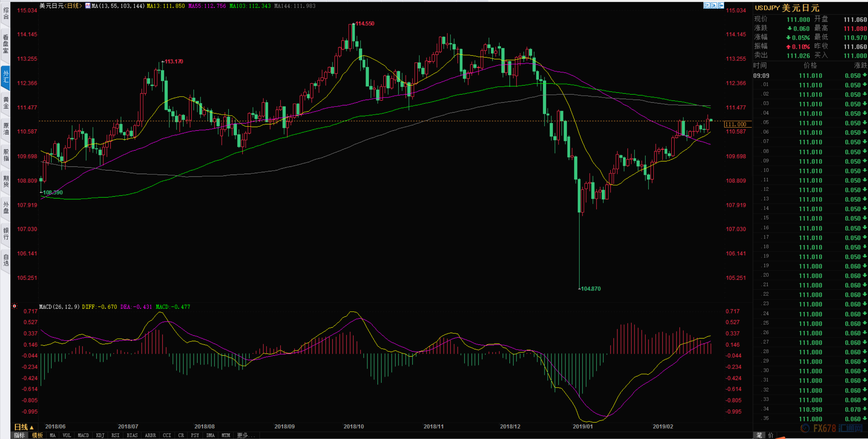Click the 2019/01 date label on axis

(583, 426)
